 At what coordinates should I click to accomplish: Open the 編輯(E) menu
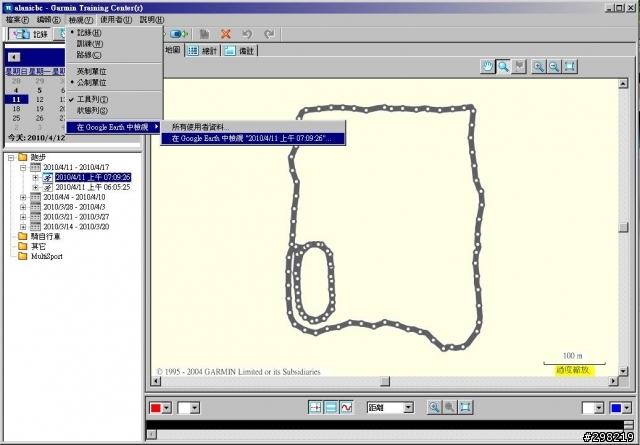coord(48,20)
